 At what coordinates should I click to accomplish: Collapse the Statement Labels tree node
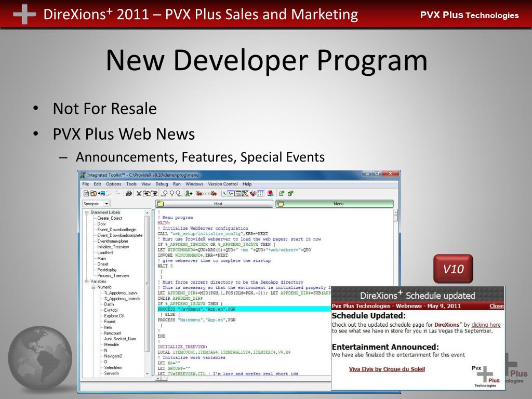87,212
